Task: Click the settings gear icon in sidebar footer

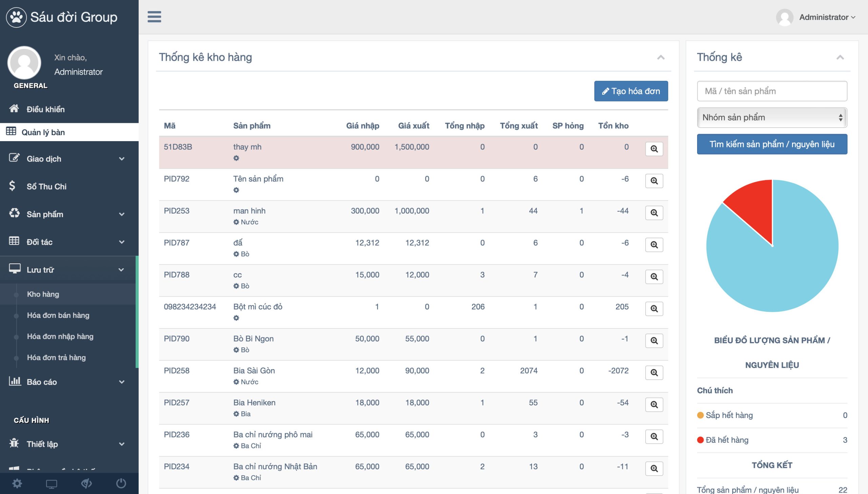Action: click(x=17, y=483)
